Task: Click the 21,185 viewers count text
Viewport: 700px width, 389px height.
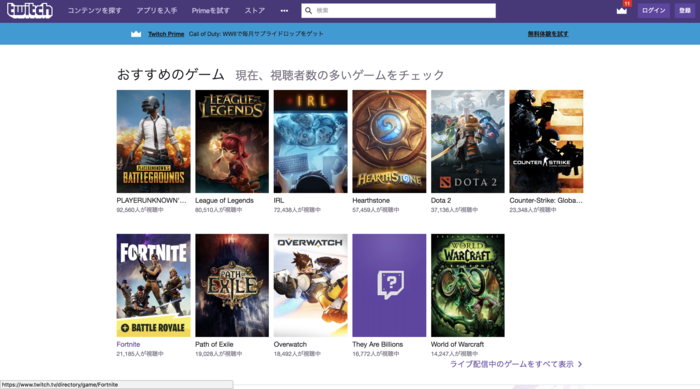Action: (140, 354)
